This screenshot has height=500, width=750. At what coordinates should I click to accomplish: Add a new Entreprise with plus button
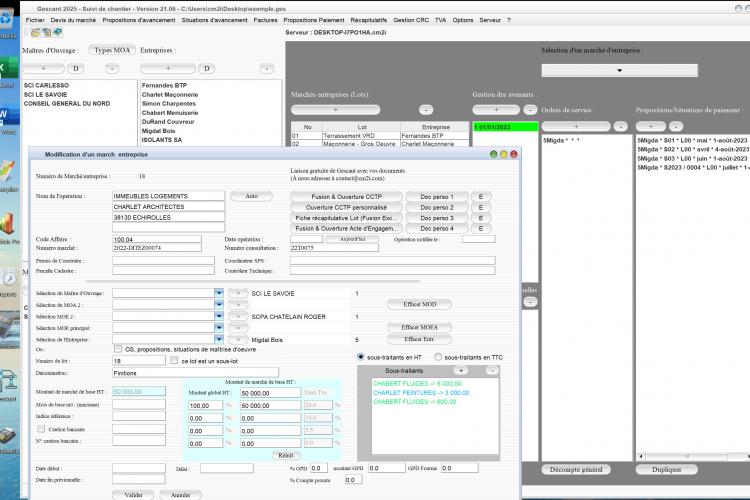pos(167,68)
